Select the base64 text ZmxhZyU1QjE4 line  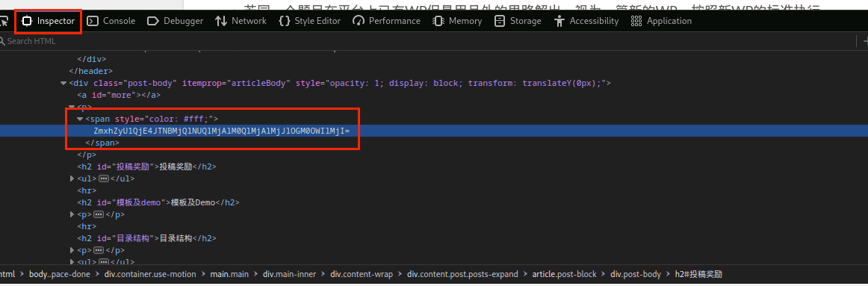222,131
